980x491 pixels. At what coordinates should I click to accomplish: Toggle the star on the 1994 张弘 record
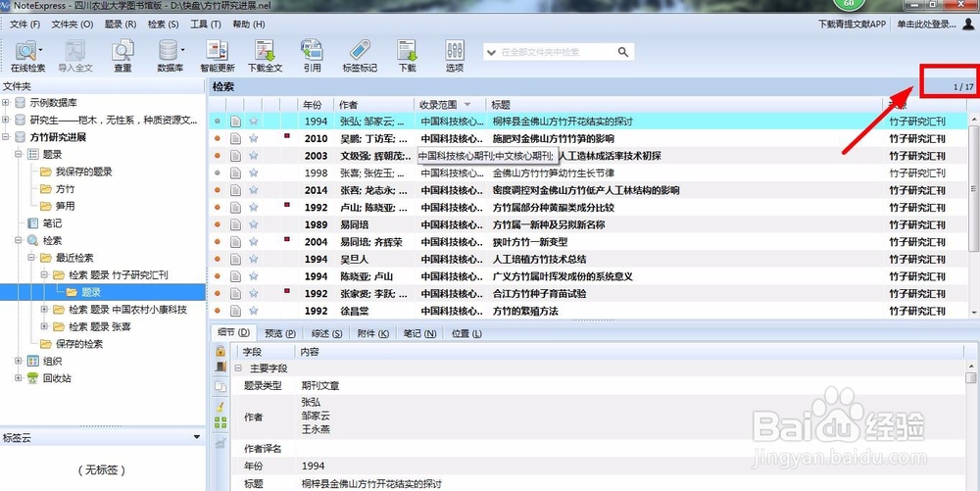tap(253, 122)
